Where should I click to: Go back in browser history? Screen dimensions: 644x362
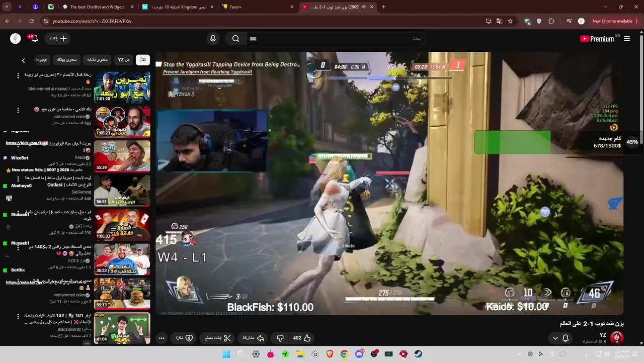point(8,21)
